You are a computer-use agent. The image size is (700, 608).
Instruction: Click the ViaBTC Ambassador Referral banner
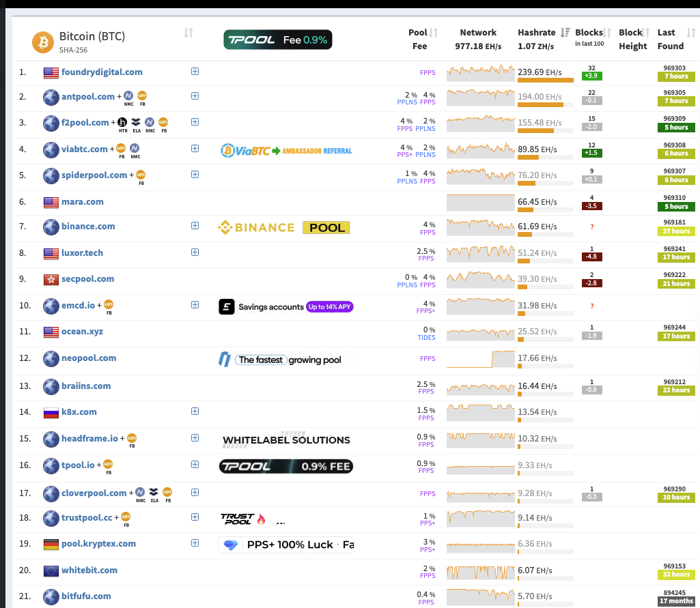click(x=286, y=151)
